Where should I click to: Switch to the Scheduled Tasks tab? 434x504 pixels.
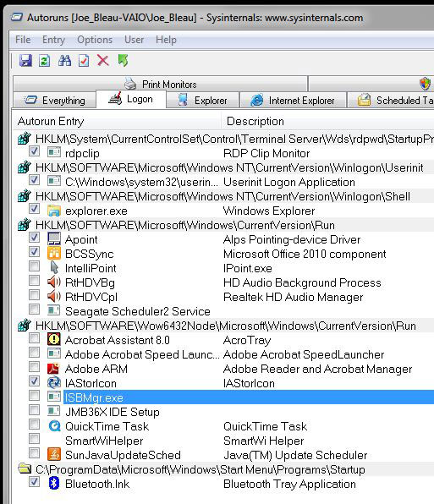pos(391,101)
